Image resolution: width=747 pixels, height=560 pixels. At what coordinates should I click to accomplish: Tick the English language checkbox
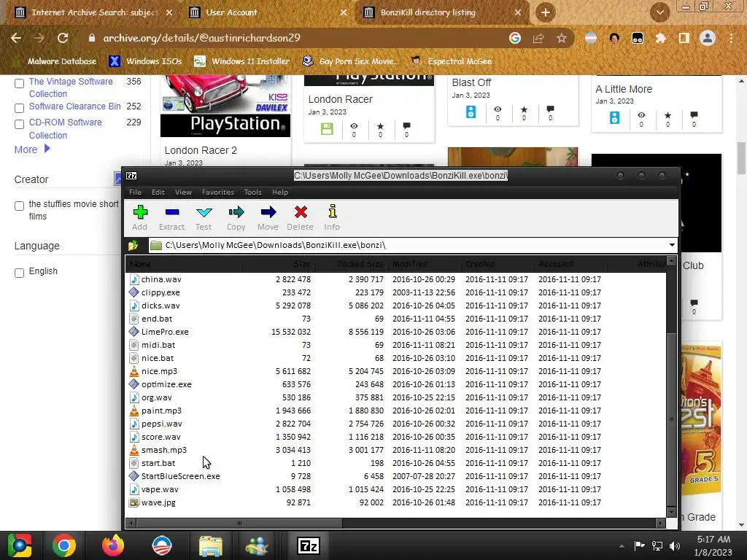coord(19,273)
